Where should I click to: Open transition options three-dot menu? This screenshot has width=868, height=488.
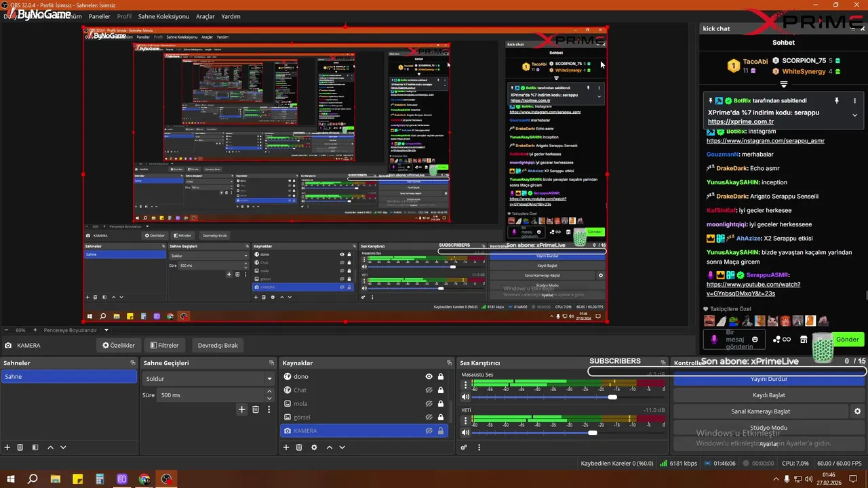(x=269, y=409)
